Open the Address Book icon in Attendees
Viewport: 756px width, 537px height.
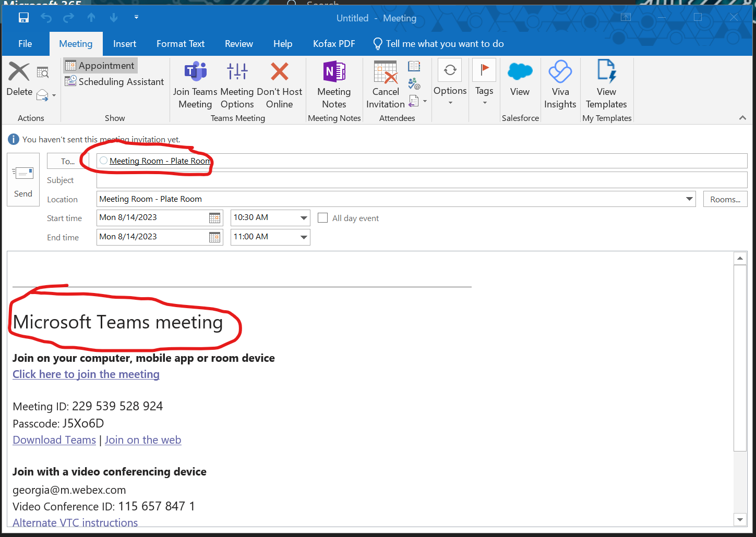click(414, 66)
